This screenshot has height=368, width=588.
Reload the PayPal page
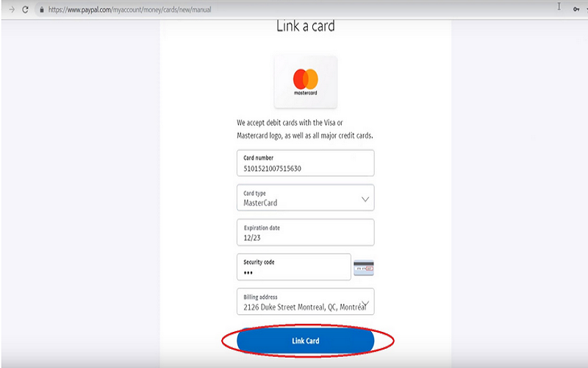coord(25,10)
